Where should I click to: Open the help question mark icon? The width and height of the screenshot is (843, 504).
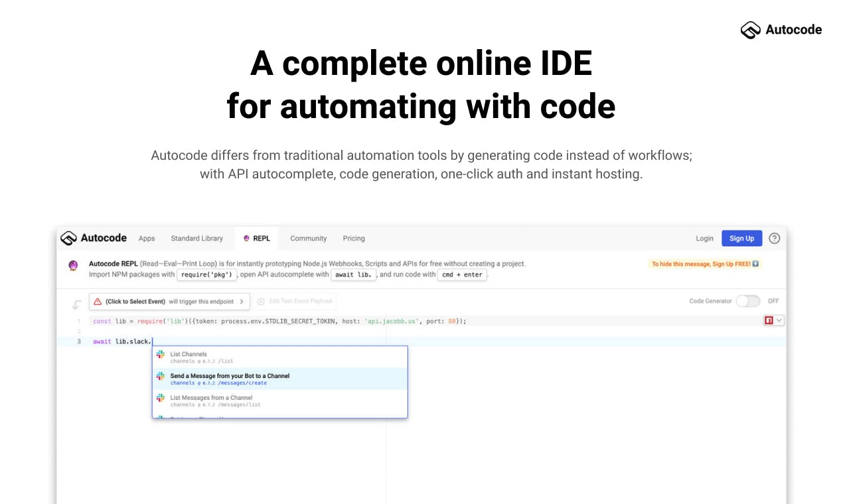point(774,239)
